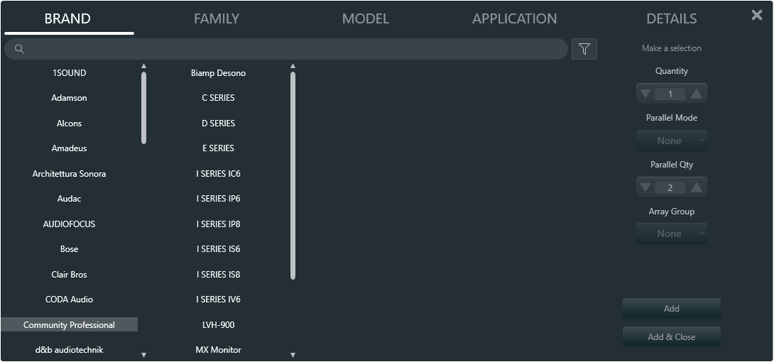Click the Add button
The width and height of the screenshot is (774, 362).
(671, 309)
